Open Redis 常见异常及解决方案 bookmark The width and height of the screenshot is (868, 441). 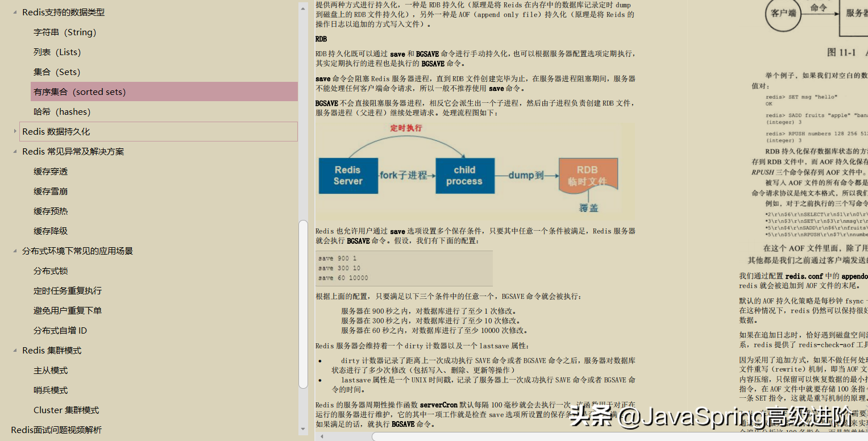(73, 152)
